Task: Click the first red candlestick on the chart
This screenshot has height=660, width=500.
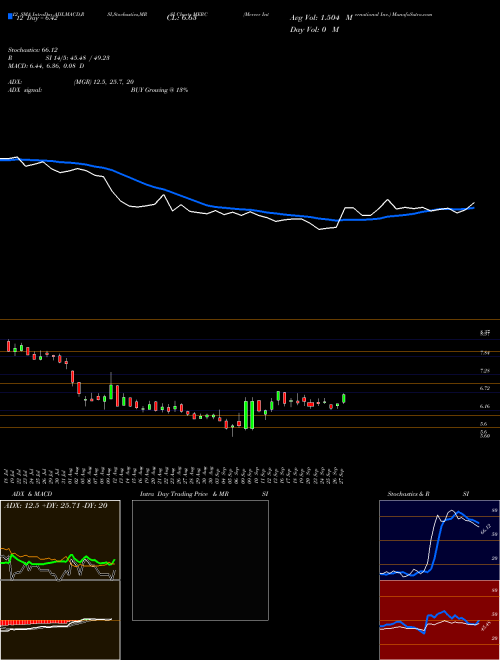Action: (8, 346)
